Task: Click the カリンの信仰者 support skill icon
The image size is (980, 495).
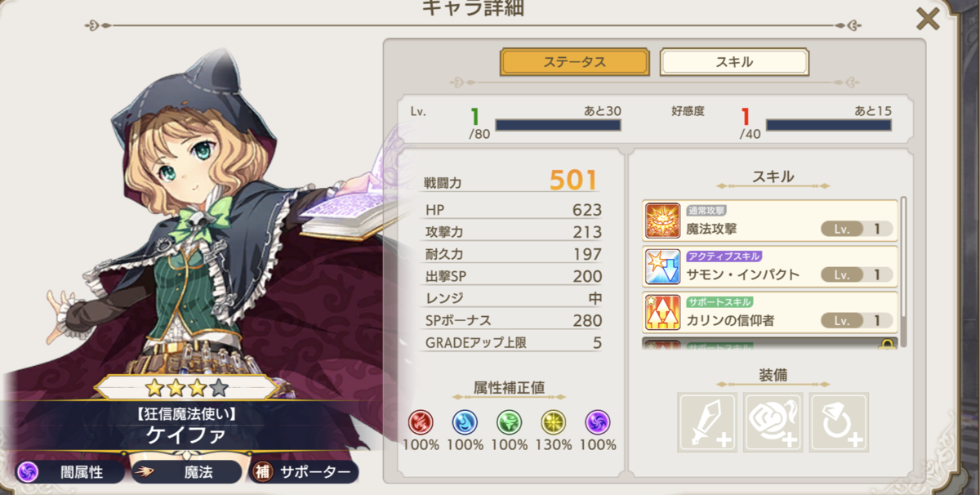Action: click(x=662, y=313)
